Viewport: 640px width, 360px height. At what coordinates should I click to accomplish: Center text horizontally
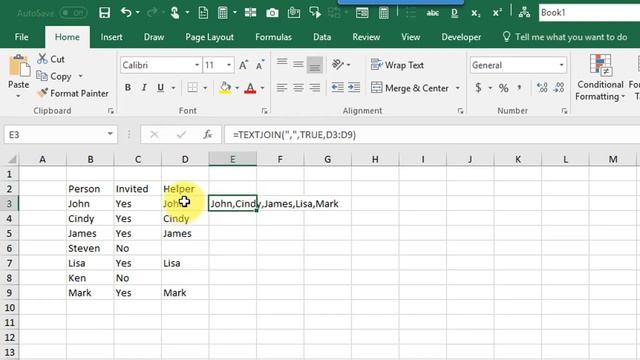(x=298, y=88)
